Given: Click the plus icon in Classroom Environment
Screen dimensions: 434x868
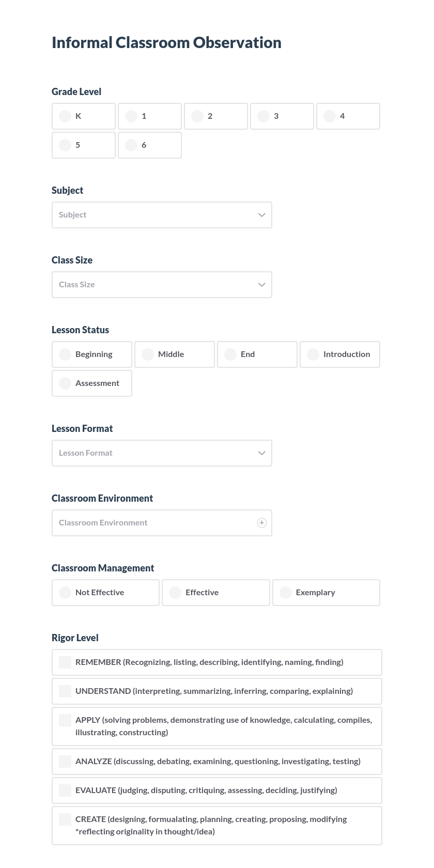Looking at the screenshot, I should (262, 522).
